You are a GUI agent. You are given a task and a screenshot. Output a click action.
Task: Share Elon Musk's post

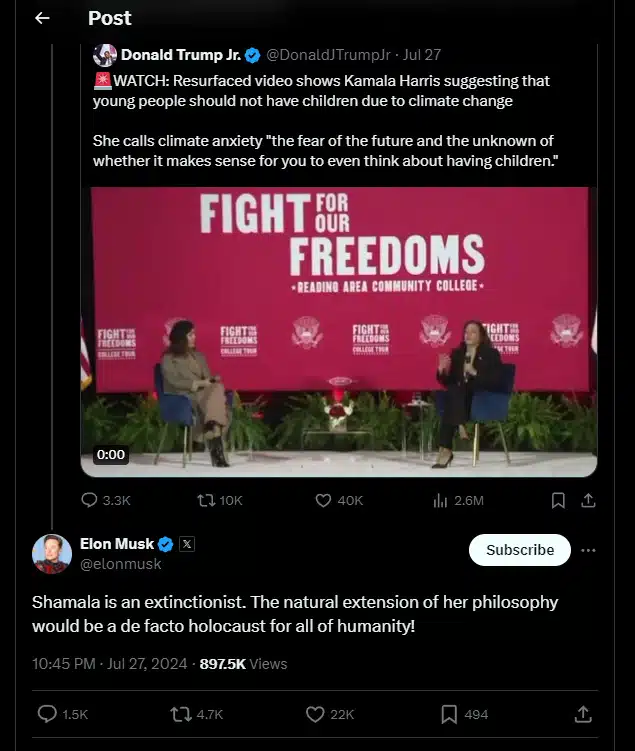pos(584,714)
